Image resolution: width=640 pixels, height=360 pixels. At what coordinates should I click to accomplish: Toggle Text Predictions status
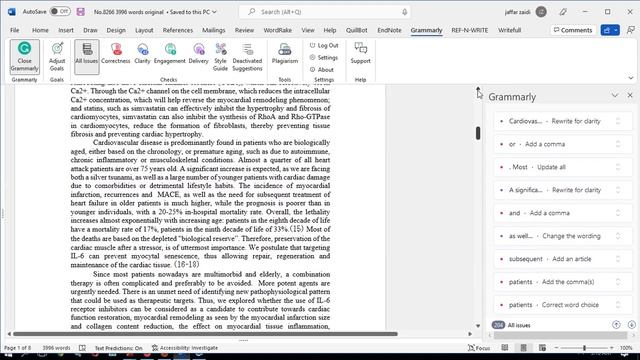(x=118, y=348)
